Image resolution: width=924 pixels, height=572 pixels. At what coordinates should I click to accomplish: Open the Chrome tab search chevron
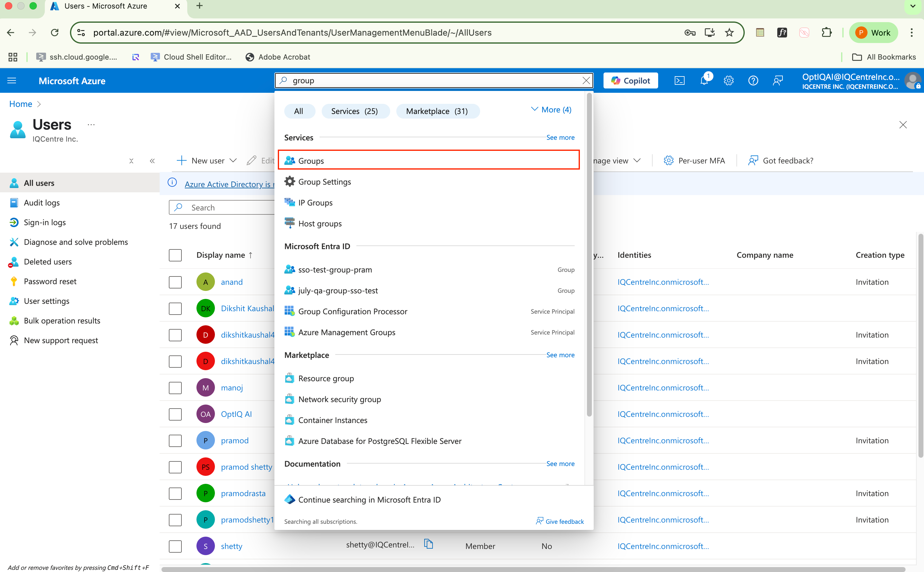913,6
